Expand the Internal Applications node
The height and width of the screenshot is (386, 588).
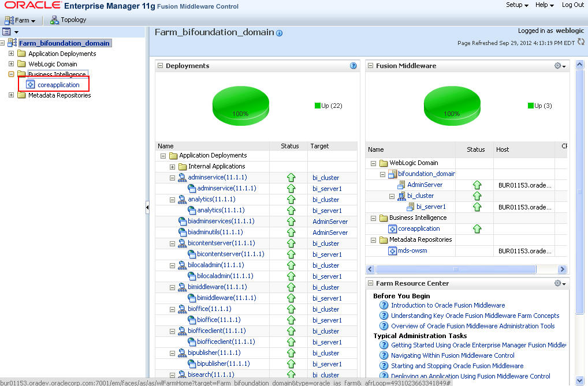(x=172, y=166)
